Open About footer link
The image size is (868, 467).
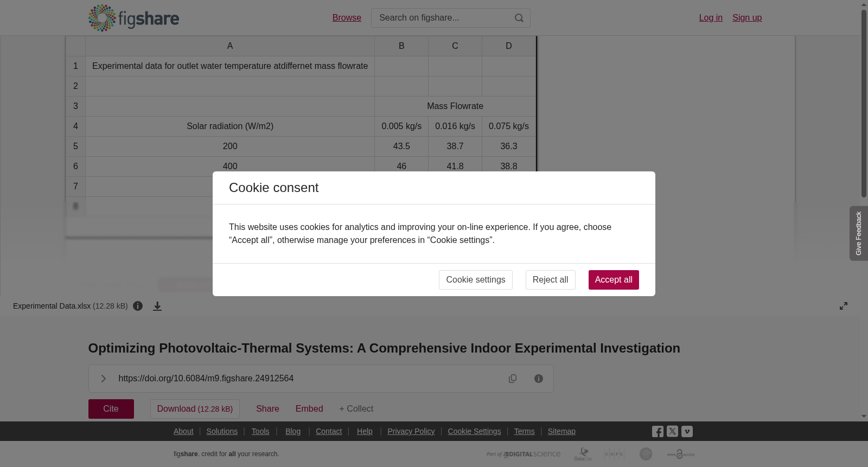[x=183, y=431]
